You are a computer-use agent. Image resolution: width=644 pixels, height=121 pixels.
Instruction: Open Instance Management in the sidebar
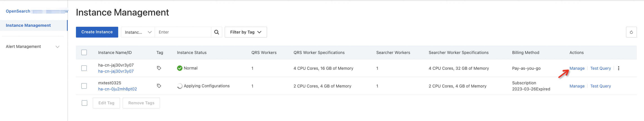click(28, 25)
